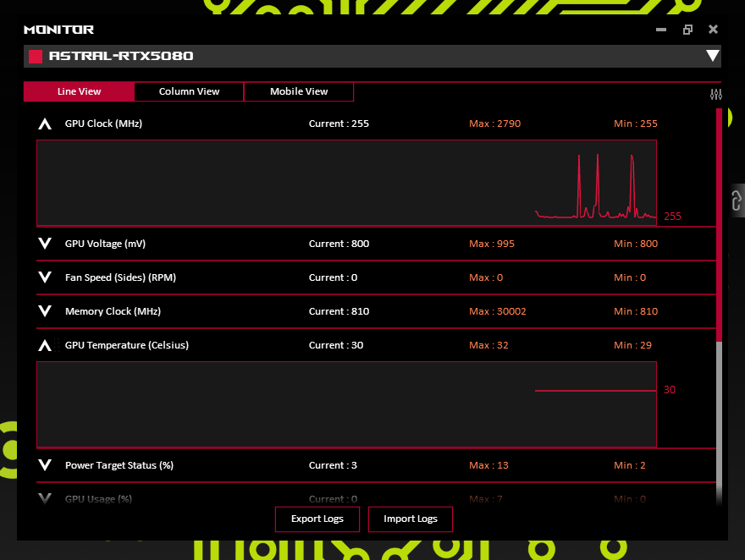Click the Memory Clock (MHz) label

pos(113,311)
